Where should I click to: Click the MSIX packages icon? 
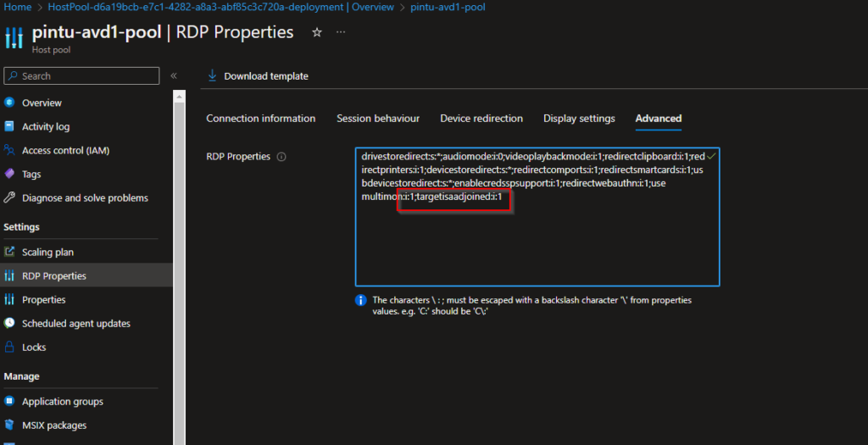click(x=8, y=425)
